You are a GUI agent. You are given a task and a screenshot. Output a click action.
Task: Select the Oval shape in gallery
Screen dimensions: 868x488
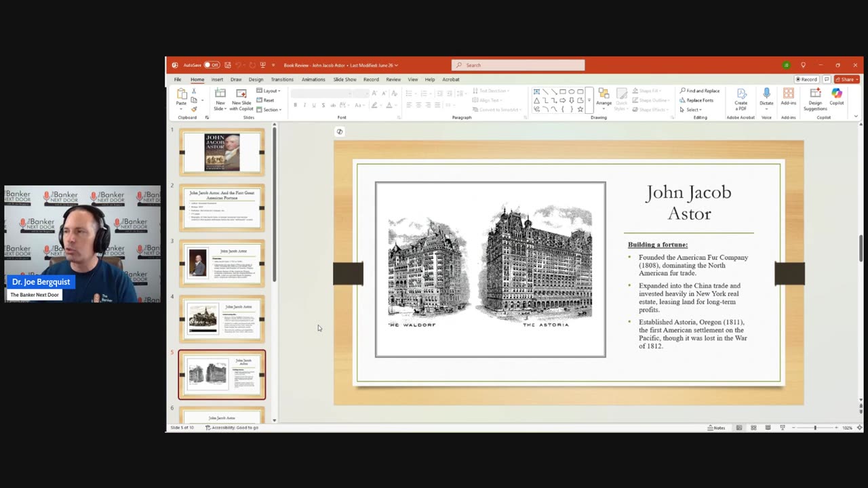point(572,91)
